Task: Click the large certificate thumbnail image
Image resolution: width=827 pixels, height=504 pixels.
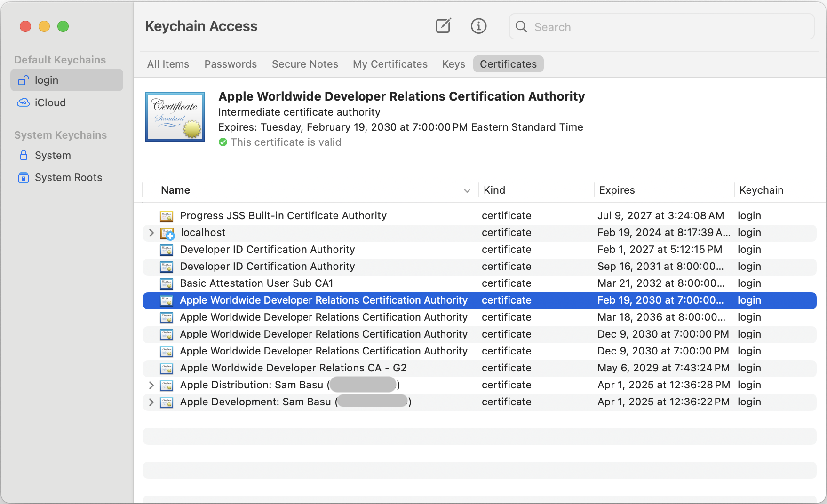Action: pos(175,117)
